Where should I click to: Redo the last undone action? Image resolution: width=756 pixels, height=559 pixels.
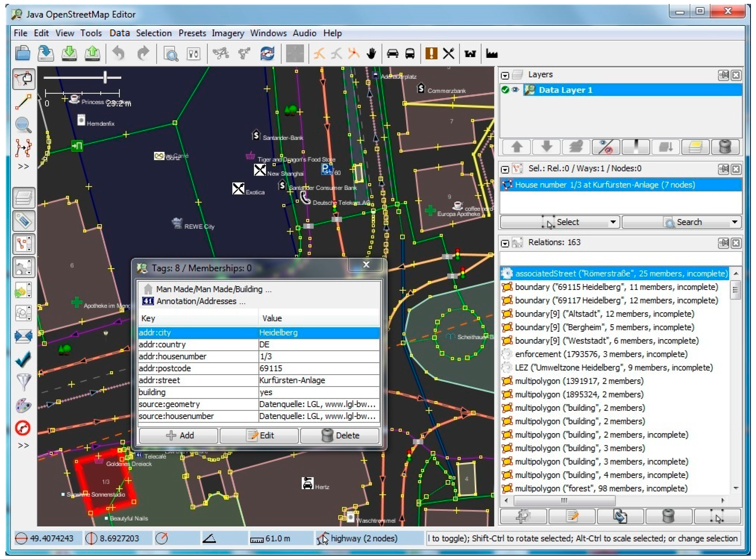(144, 53)
